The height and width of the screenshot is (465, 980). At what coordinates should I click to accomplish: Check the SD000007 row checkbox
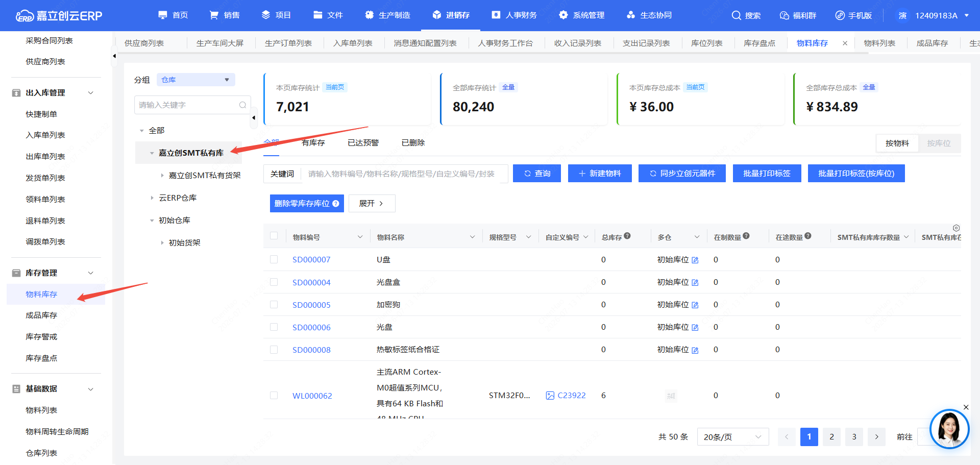click(x=274, y=259)
